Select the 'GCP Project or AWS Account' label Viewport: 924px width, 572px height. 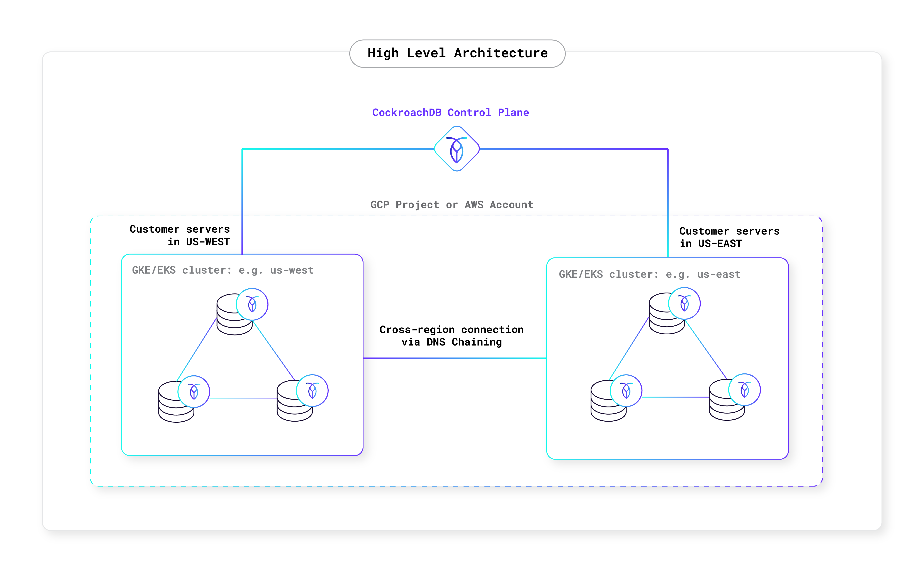coord(452,205)
